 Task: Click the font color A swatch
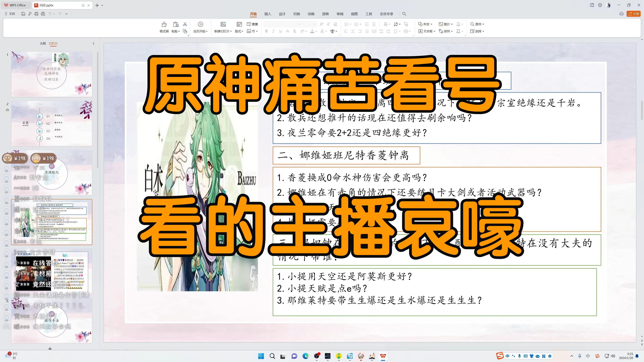(x=312, y=31)
